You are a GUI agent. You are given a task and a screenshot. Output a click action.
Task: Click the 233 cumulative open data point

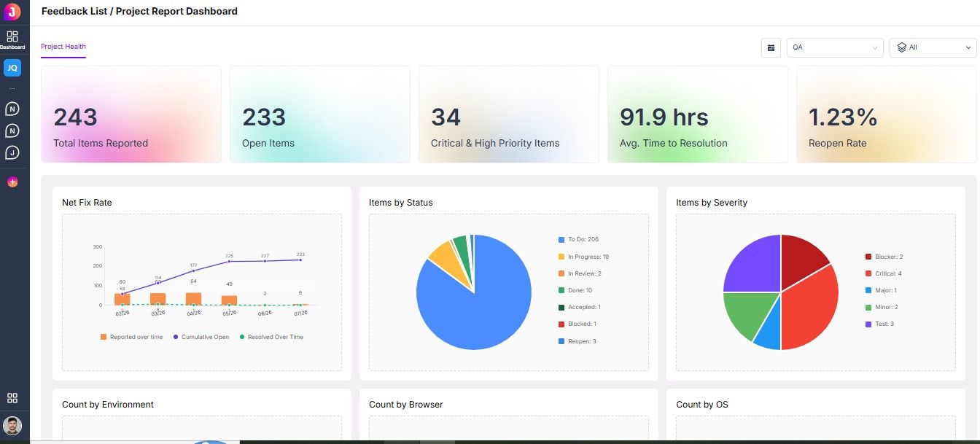pyautogui.click(x=300, y=260)
